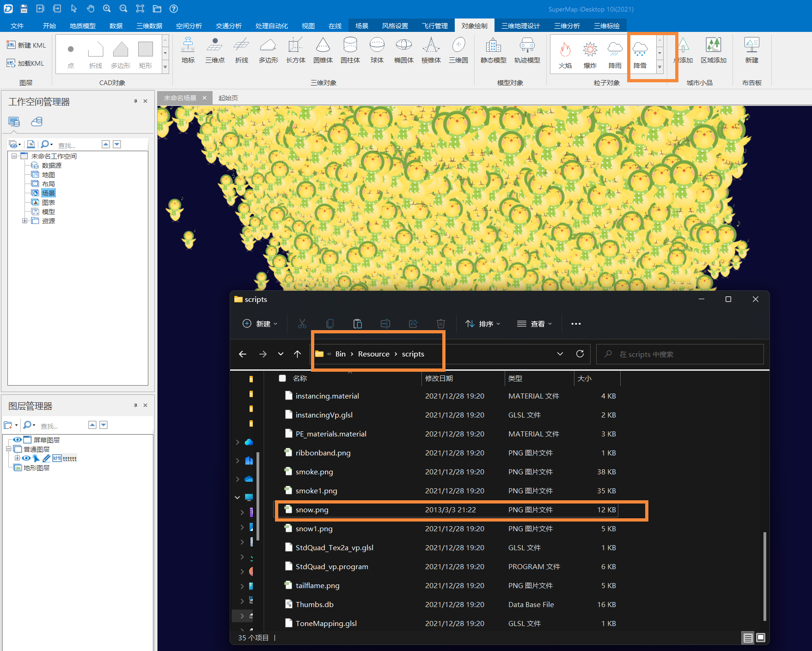
Task: Click the zoom in icon in the title bar
Action: 107,9
